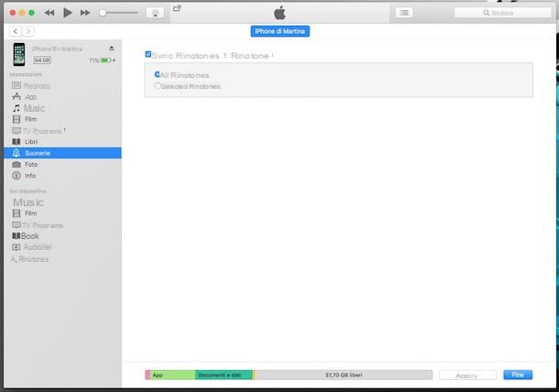This screenshot has height=392, width=559.
Task: Go forward with the right chevron
Action: tap(28, 31)
